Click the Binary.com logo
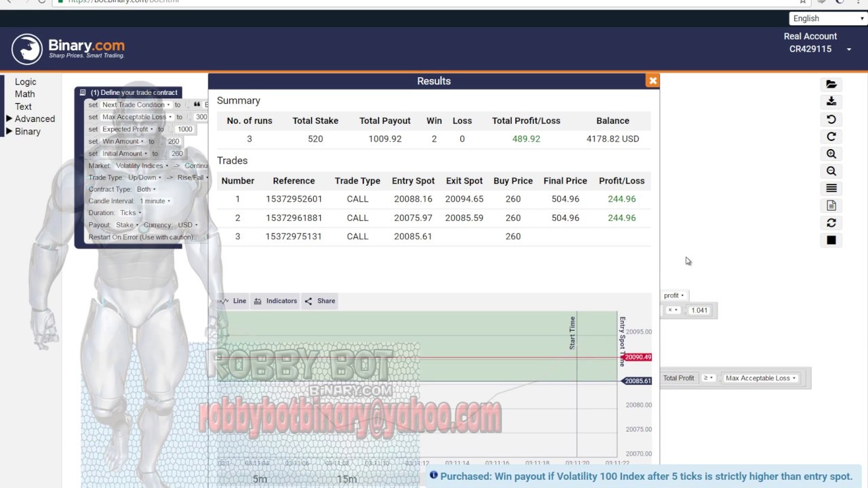 68,49
